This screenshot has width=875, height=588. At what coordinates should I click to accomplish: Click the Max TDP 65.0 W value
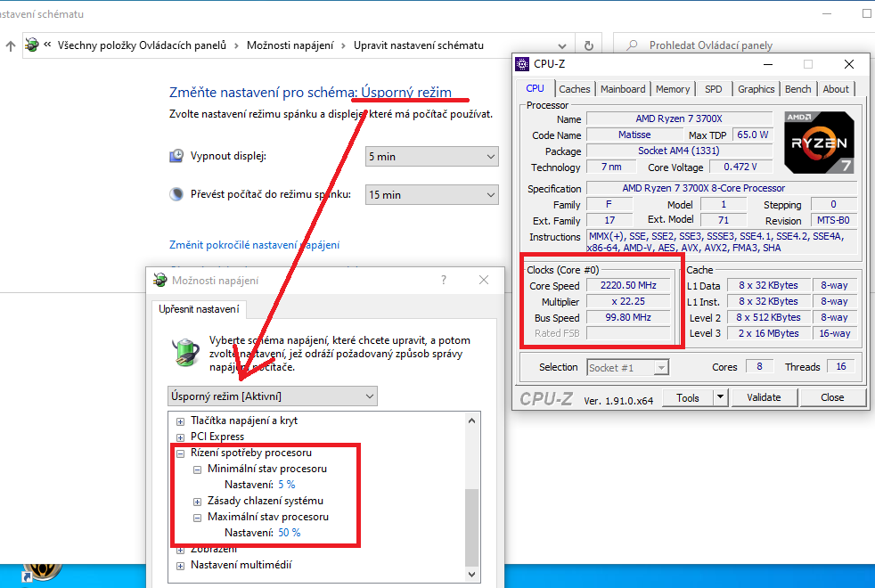pyautogui.click(x=753, y=135)
